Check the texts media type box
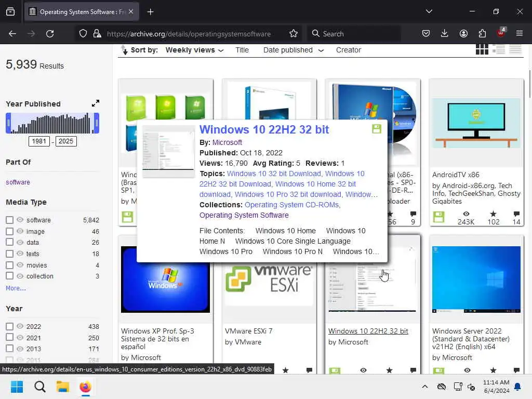 (x=9, y=254)
